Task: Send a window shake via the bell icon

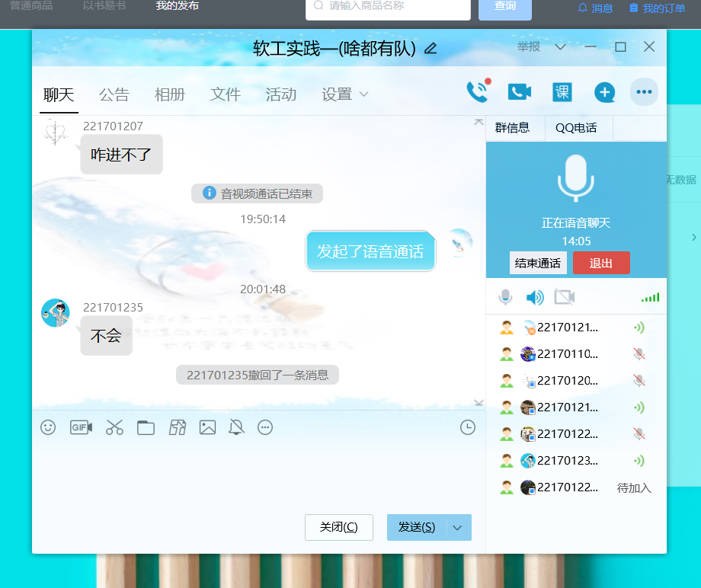Action: (x=236, y=427)
